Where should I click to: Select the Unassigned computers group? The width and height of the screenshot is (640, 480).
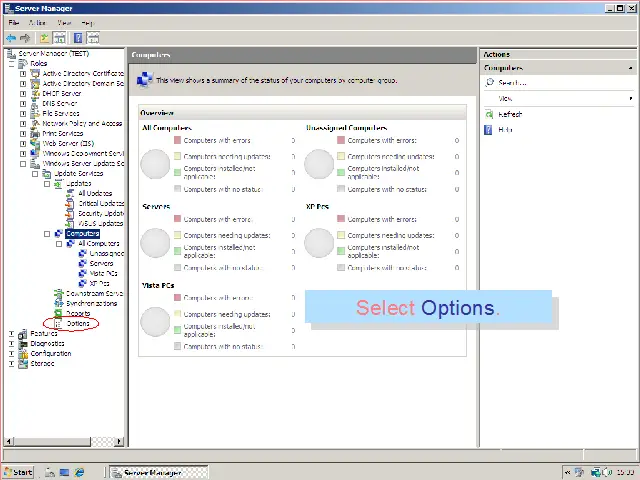tap(106, 253)
